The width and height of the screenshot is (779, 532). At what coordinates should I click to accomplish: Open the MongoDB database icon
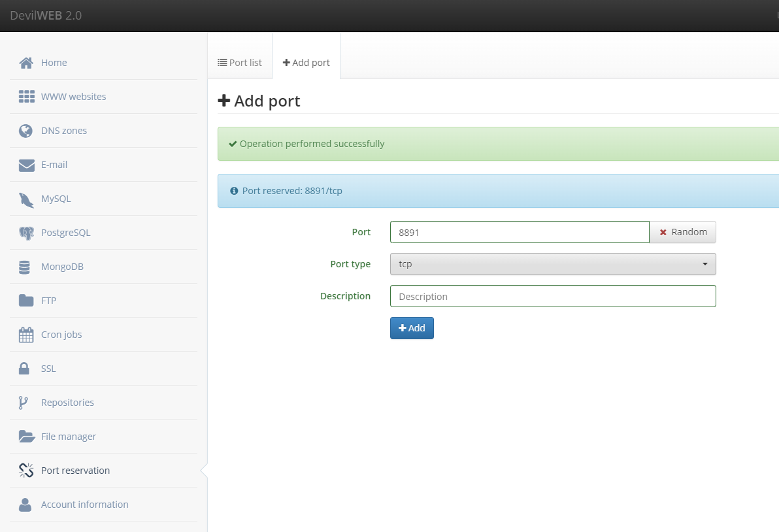click(24, 267)
